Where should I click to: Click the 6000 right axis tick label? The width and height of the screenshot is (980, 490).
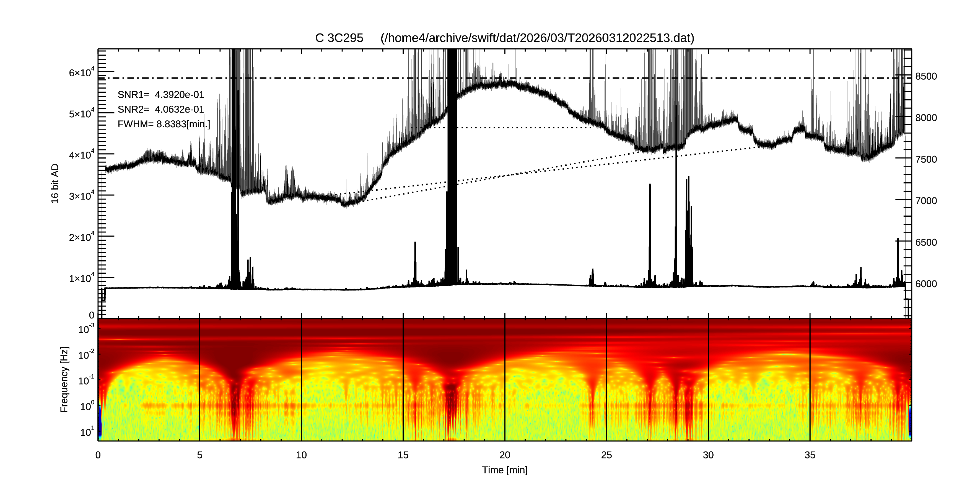coord(926,284)
